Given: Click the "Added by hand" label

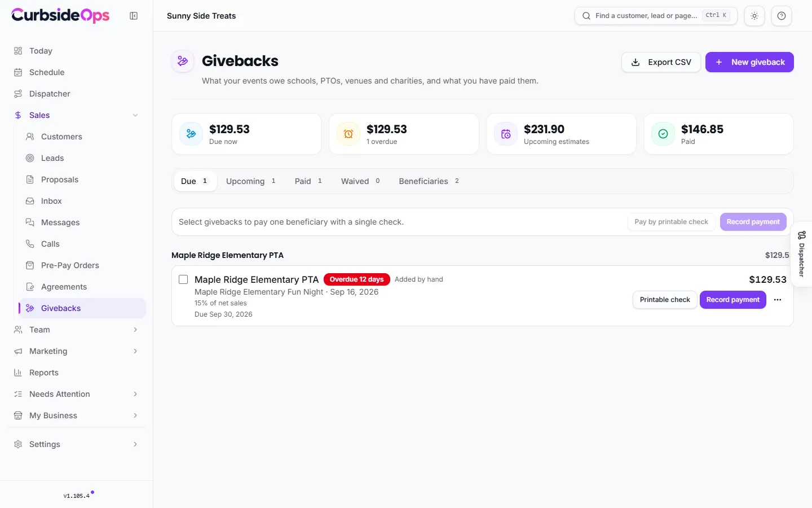Looking at the screenshot, I should 419,279.
